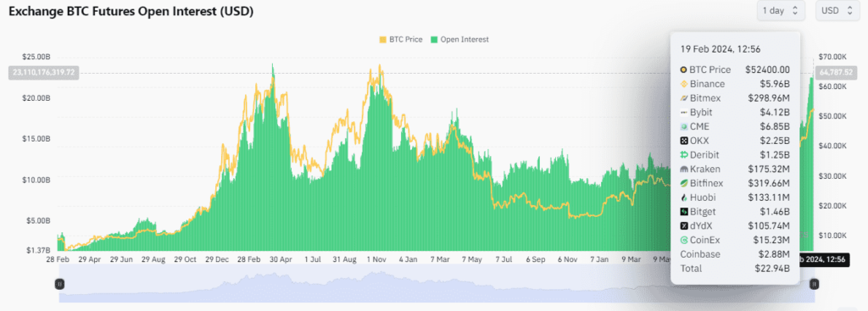Click the CoinEx icon in tooltip
Image resolution: width=868 pixels, height=311 pixels.
click(684, 240)
